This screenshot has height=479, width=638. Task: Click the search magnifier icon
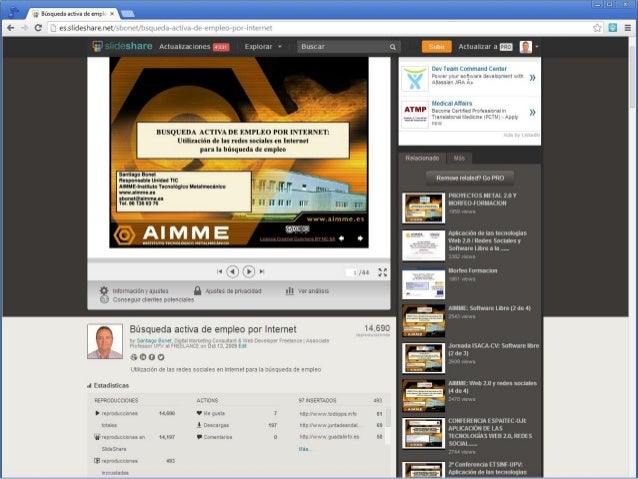pyautogui.click(x=393, y=47)
